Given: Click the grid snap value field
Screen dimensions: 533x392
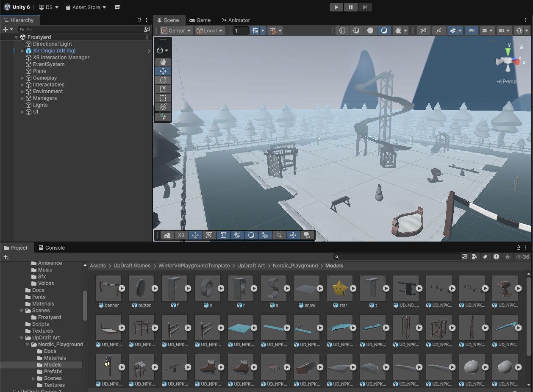Looking at the screenshot, I should tap(241, 31).
